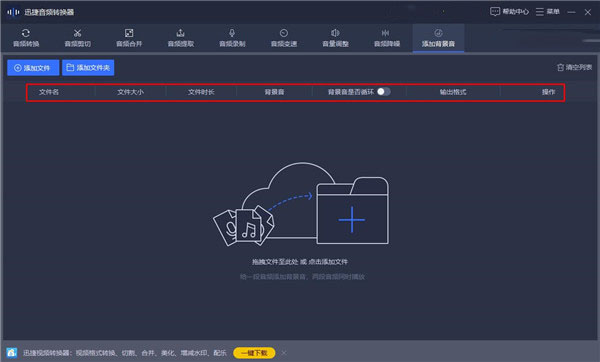
Task: Dismiss the bottom promotion banner
Action: click(284, 353)
